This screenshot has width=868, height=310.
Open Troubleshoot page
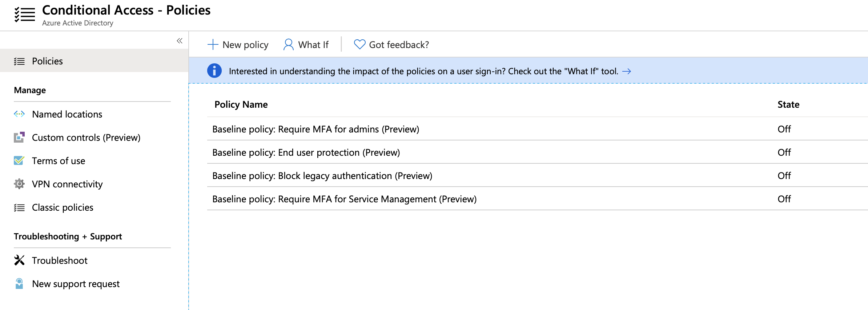(x=60, y=261)
